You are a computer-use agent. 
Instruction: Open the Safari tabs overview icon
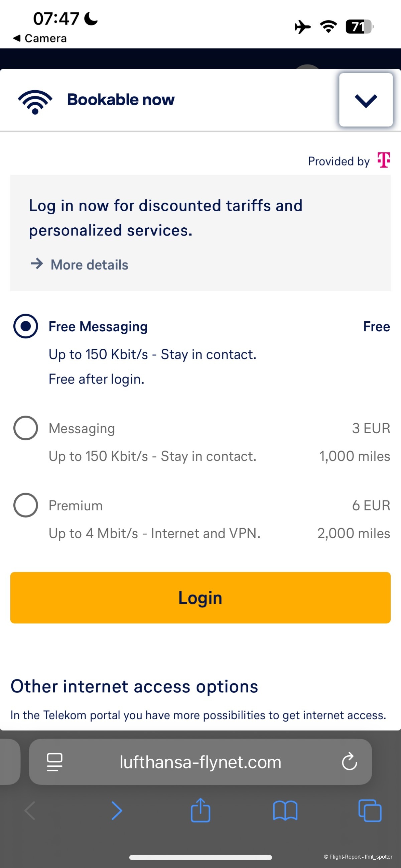click(x=370, y=810)
